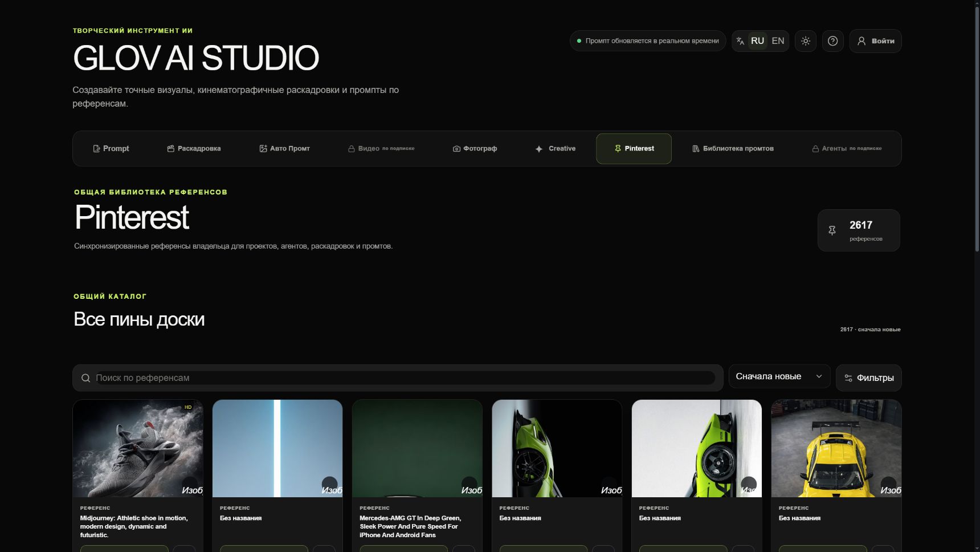
Task: Open the Creative tab
Action: click(556, 149)
